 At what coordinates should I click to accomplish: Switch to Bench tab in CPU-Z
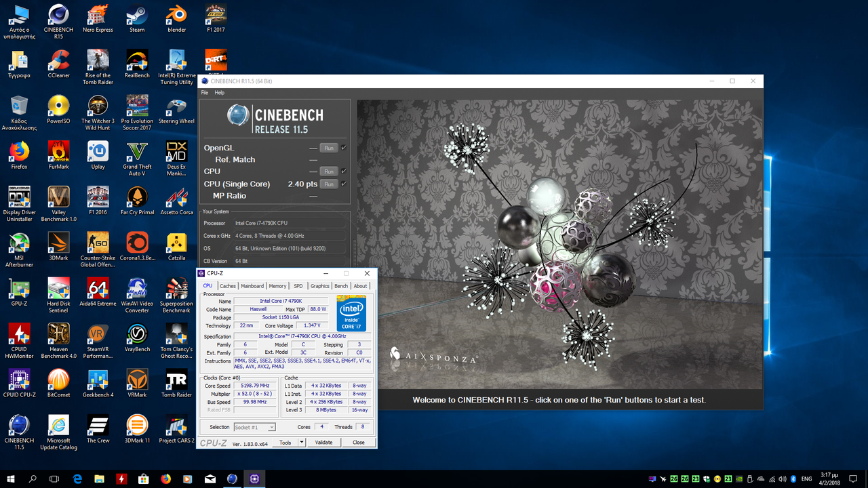(x=341, y=286)
